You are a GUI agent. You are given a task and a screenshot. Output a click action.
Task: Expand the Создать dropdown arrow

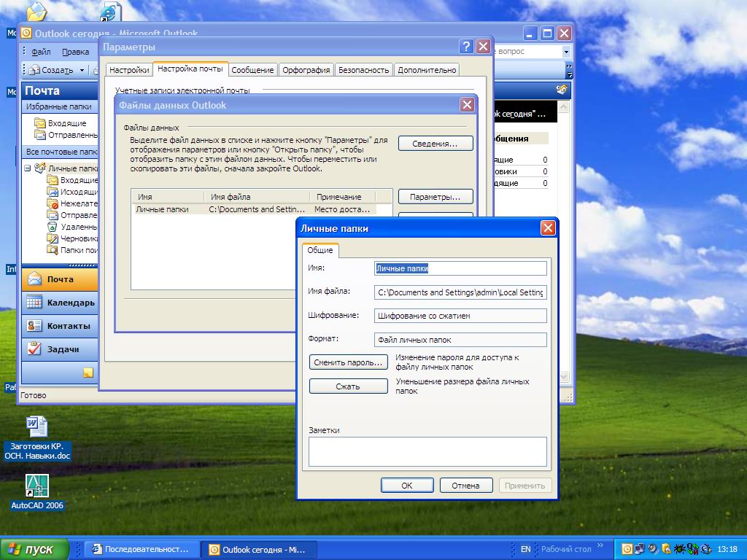82,70
